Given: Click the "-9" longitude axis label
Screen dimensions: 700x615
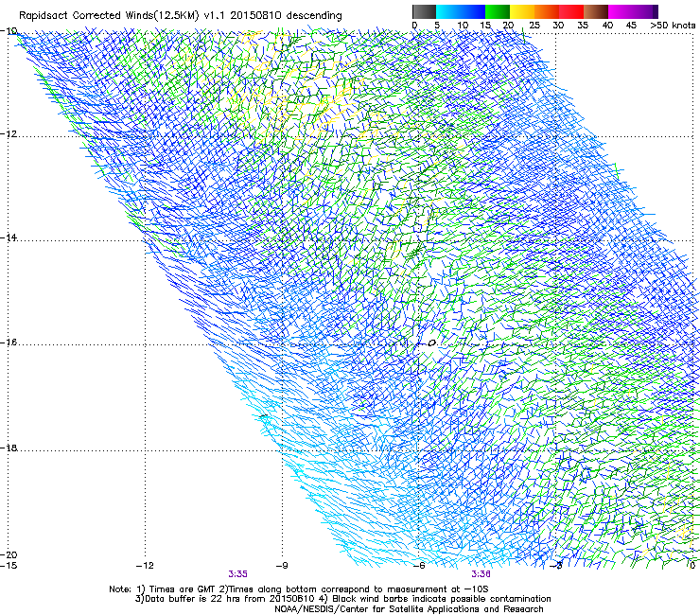Looking at the screenshot, I should pos(282,566).
